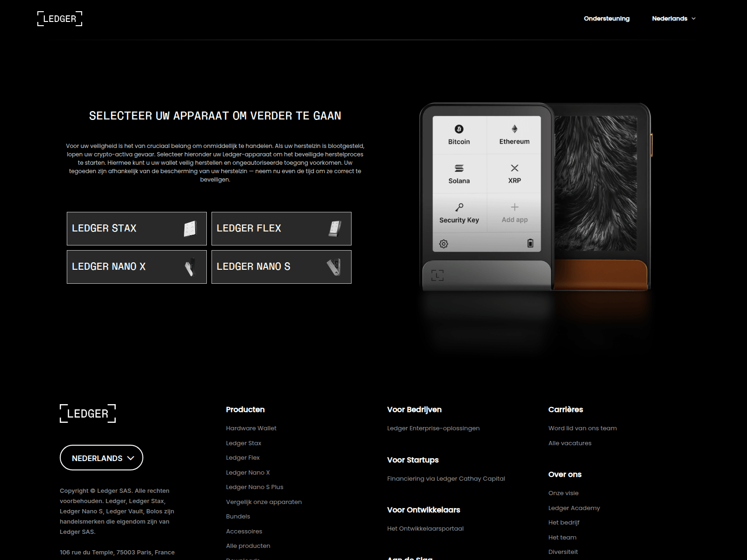Click the Ledger bracket logo below device screen
Viewport: 747px width, 560px height.
437,275
